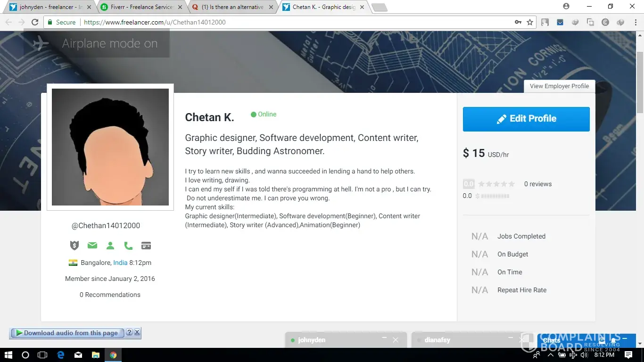Click the 0 Recommendations text
Screen dimensions: 644x362
[110, 295]
